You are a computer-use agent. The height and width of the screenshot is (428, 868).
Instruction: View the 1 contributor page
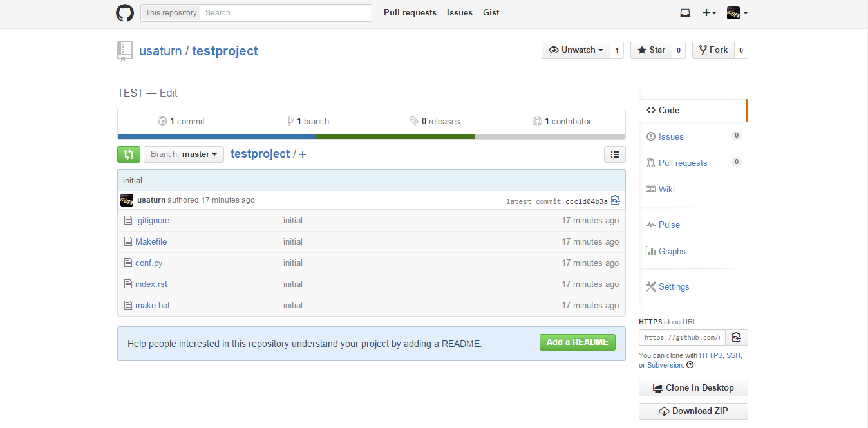pos(562,121)
